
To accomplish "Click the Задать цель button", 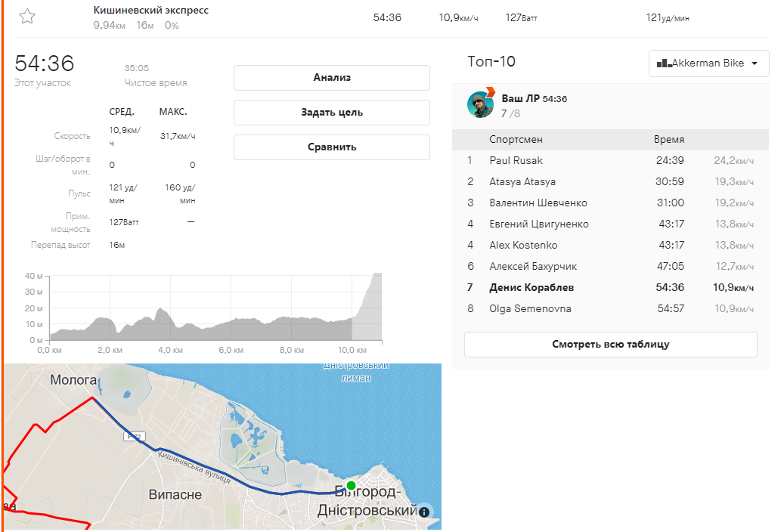I will pyautogui.click(x=331, y=113).
